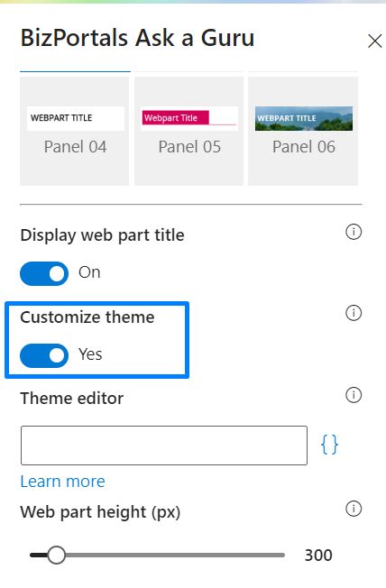
Task: Open the curly braces code editor icon
Action: 329,445
